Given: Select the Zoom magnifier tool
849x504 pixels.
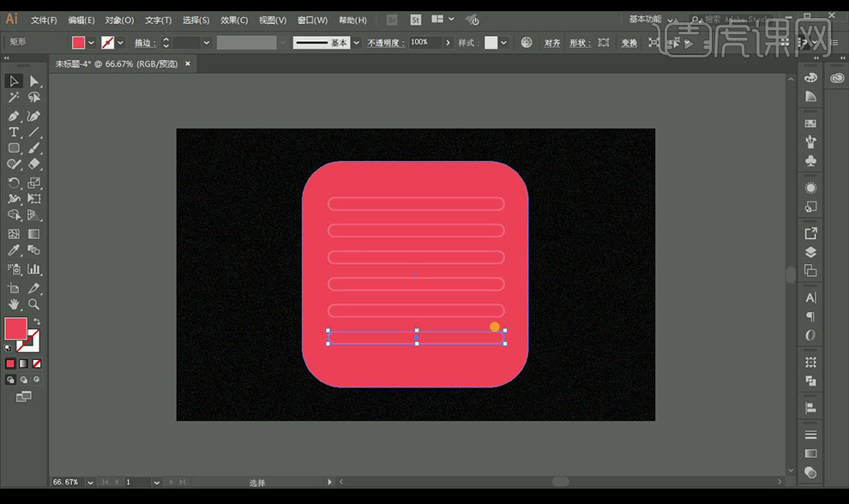Looking at the screenshot, I should tap(34, 304).
